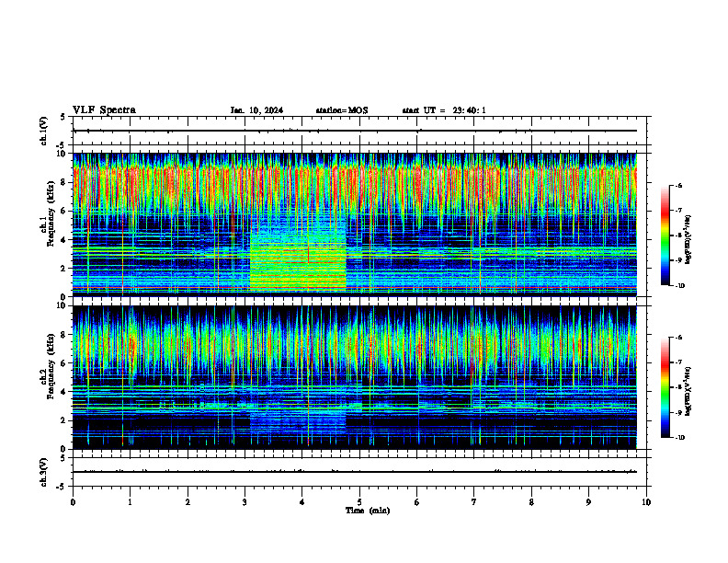The height and width of the screenshot is (563, 728).
Task: Click the "start UT = 23:40: 1" text
Action: click(444, 110)
